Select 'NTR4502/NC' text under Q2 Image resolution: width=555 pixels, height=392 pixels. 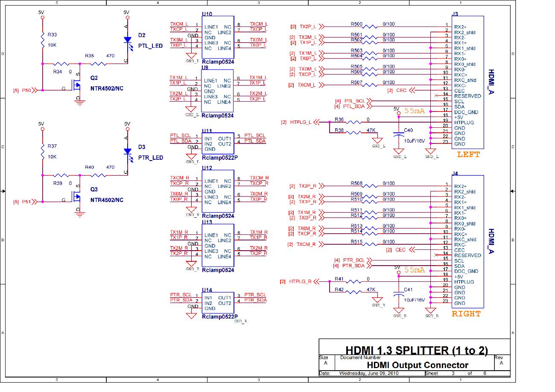[107, 88]
